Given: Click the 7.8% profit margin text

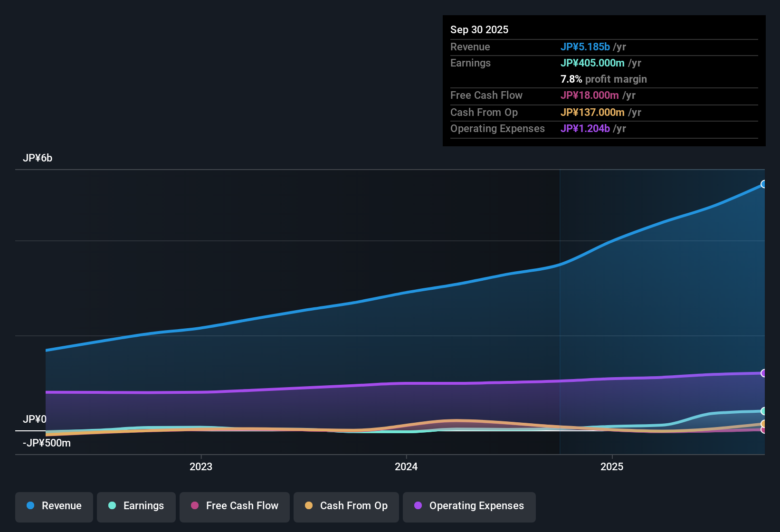Looking at the screenshot, I should 604,79.
